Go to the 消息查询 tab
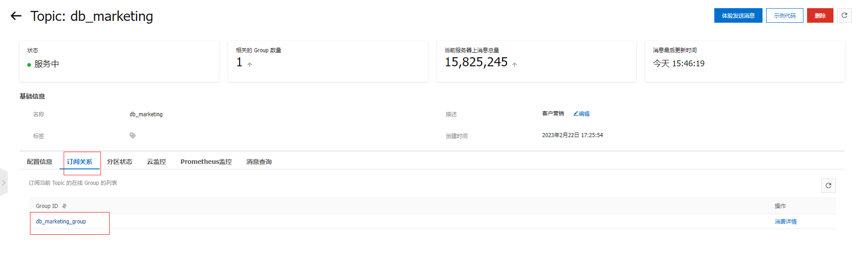Image resolution: width=868 pixels, height=262 pixels. [x=259, y=162]
